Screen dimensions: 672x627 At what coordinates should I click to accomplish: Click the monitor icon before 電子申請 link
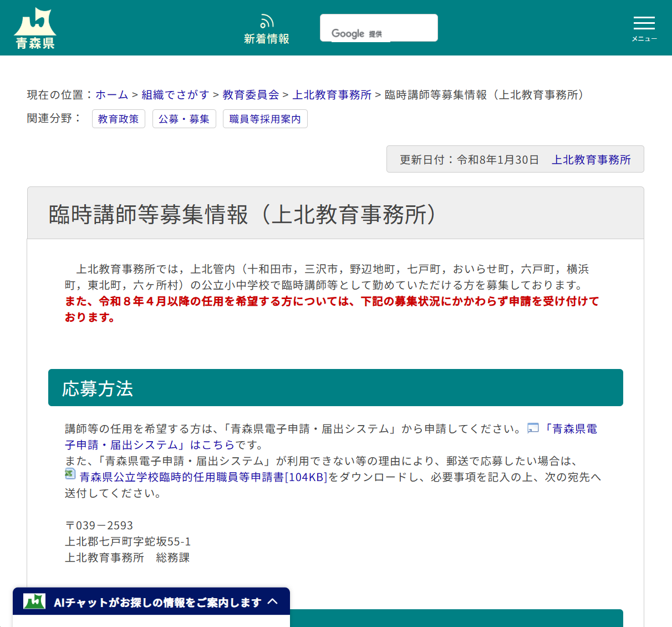(532, 428)
